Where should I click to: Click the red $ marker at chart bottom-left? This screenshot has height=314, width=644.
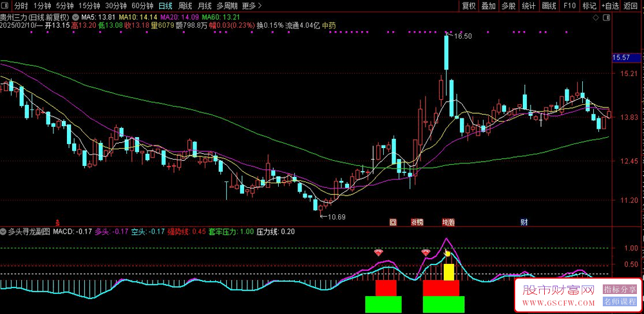pyautogui.click(x=57, y=223)
